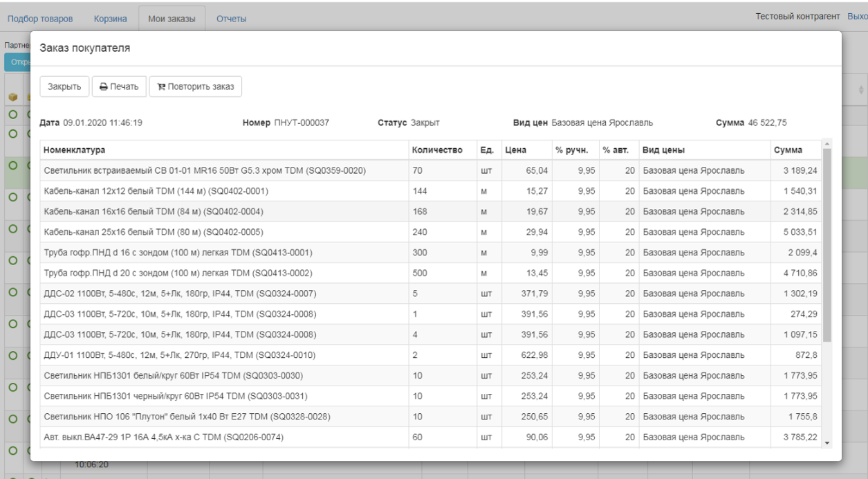
Task: Click the Номенклатура column header
Action: pyautogui.click(x=74, y=150)
